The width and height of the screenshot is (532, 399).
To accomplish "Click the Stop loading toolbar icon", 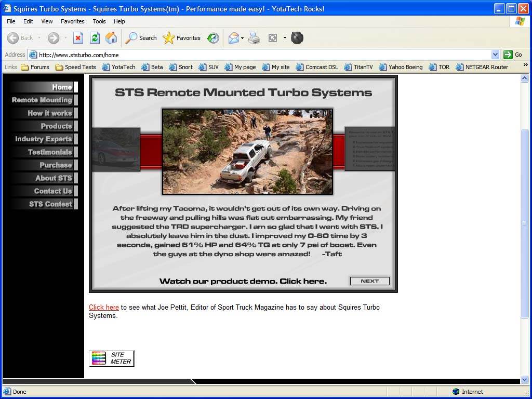I will click(78, 38).
